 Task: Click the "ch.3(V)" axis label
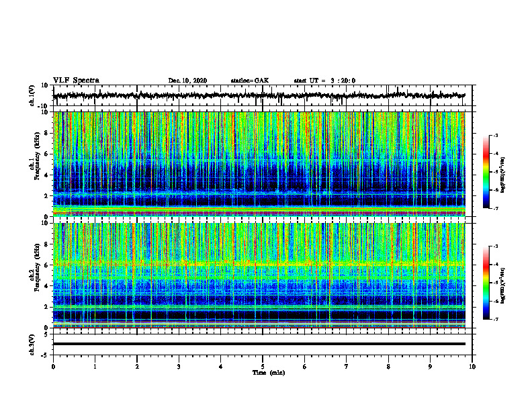pyautogui.click(x=32, y=345)
